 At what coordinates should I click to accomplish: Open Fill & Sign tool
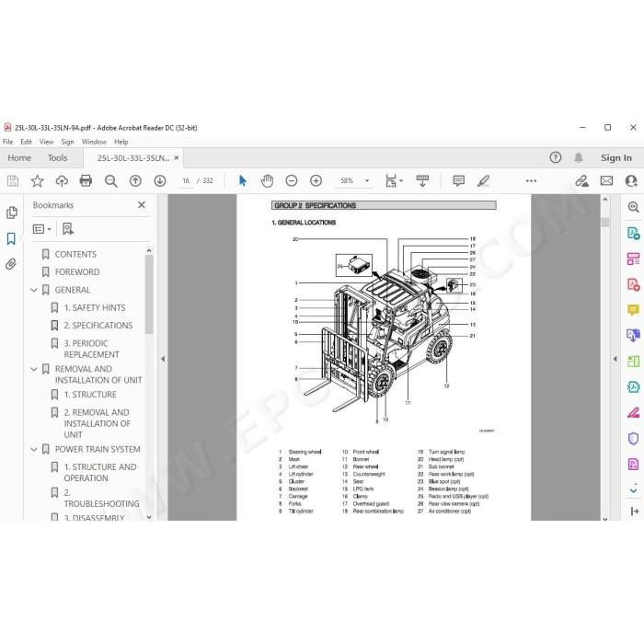click(633, 412)
